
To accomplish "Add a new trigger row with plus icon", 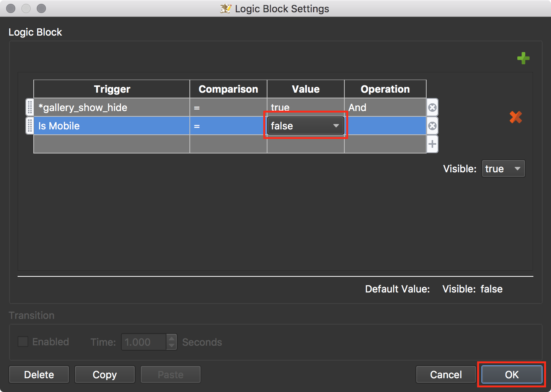I will (432, 144).
